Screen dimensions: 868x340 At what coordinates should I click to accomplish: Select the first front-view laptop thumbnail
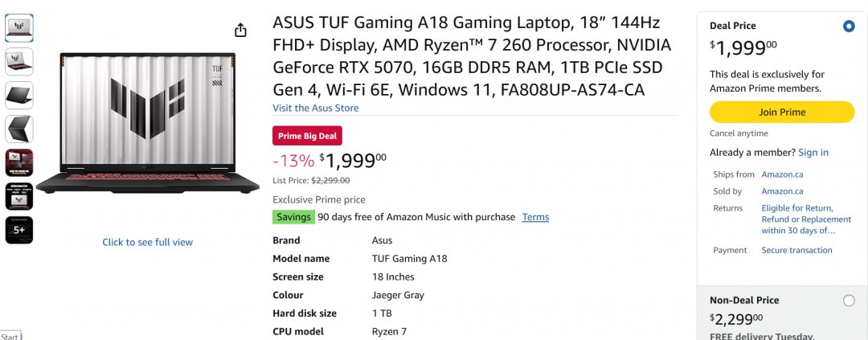19,28
